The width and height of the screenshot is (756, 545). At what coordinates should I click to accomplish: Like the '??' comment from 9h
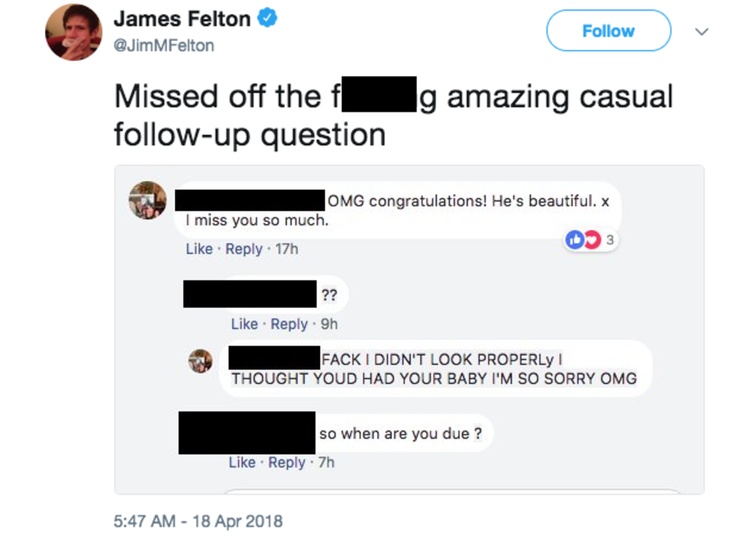(244, 324)
